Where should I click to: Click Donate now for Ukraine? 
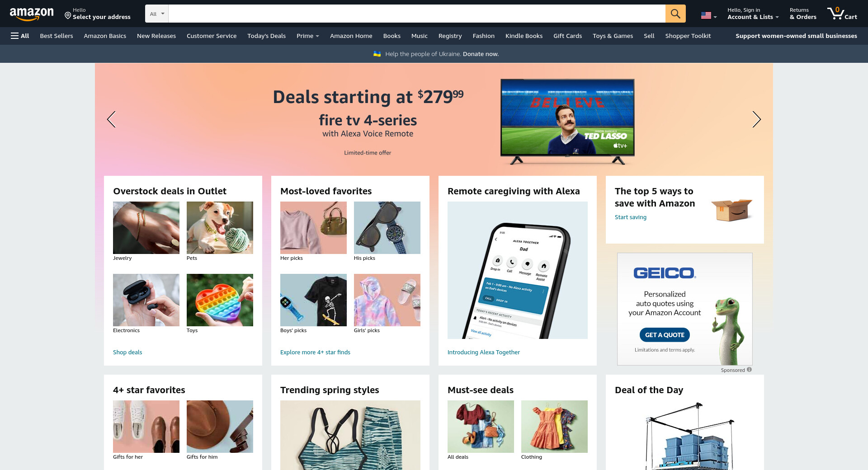pos(481,54)
